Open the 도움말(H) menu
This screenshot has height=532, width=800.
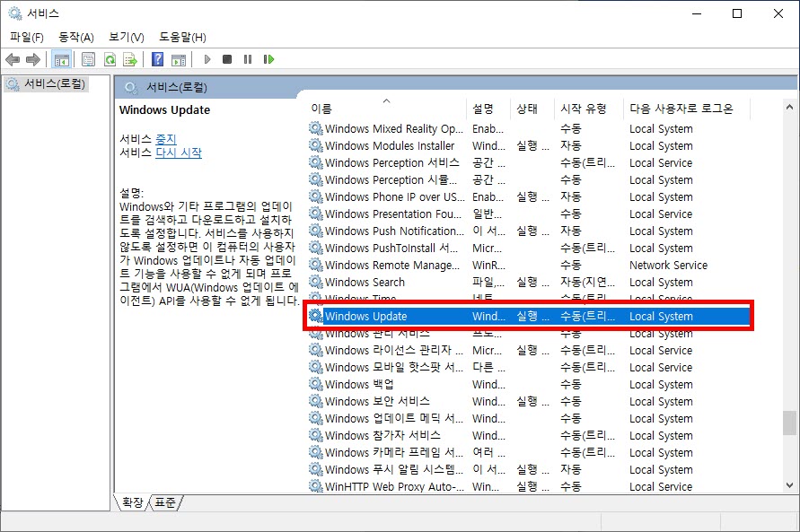[182, 37]
